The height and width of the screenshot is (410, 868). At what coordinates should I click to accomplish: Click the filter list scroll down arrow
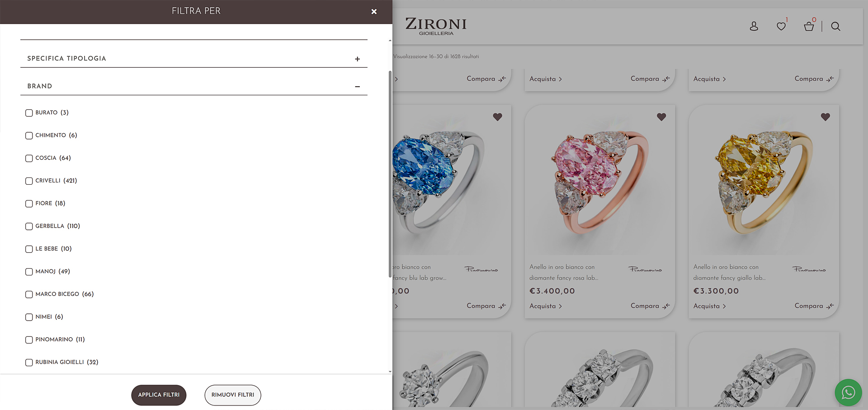point(390,371)
